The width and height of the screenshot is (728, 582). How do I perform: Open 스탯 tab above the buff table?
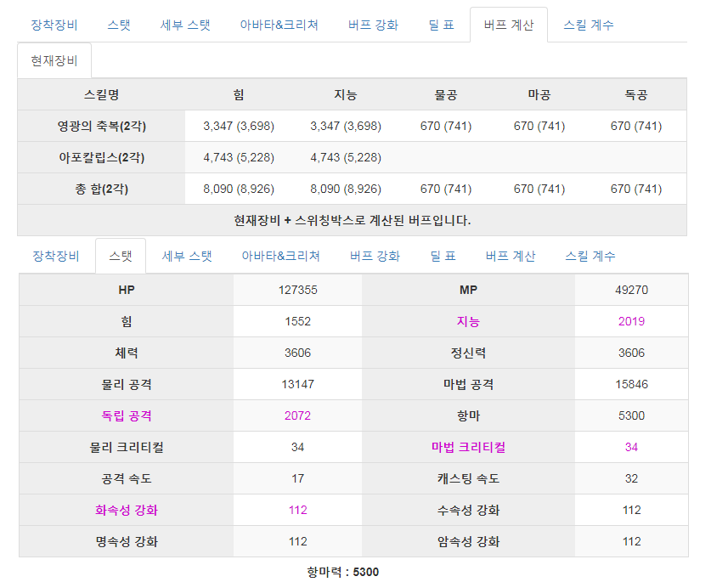119,25
